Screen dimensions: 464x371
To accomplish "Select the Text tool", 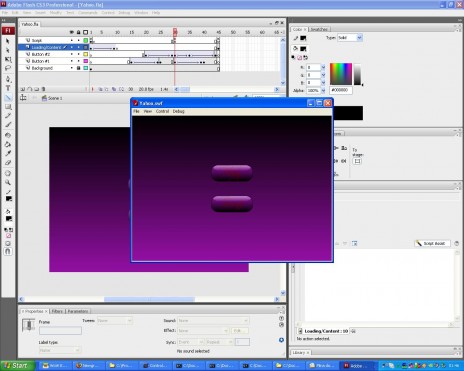I will pos(8,88).
